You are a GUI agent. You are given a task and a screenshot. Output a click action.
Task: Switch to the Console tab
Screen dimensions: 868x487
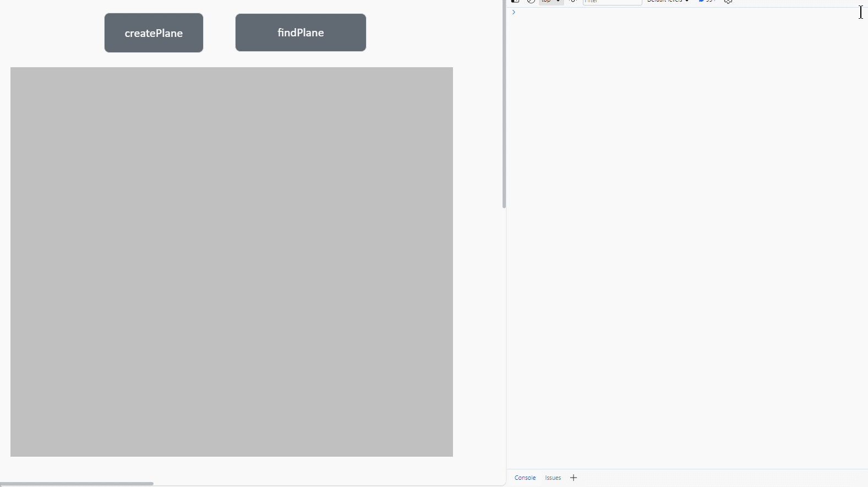click(x=525, y=478)
